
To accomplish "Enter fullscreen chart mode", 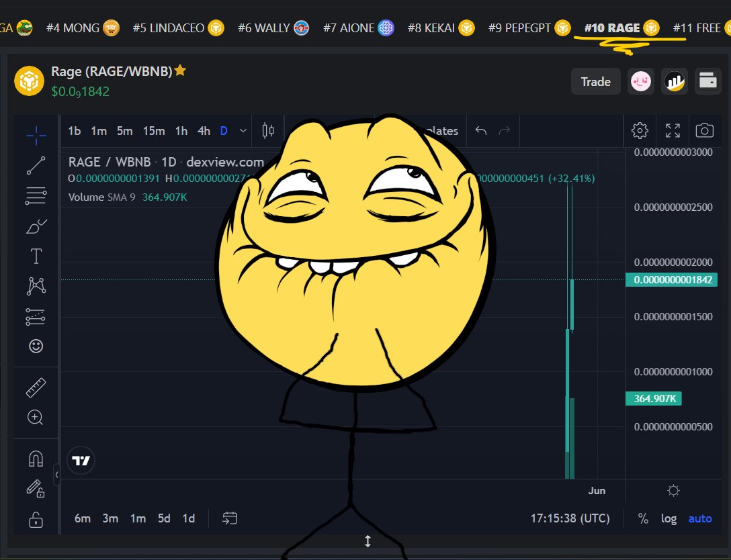I will [673, 130].
